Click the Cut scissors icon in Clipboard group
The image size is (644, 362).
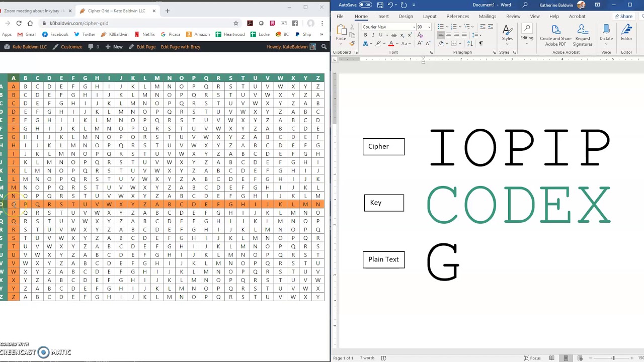click(x=352, y=27)
